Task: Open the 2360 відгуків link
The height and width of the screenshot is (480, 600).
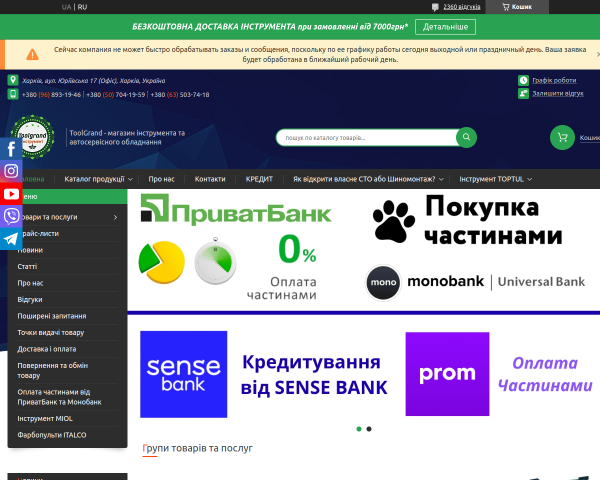Action: coord(461,7)
